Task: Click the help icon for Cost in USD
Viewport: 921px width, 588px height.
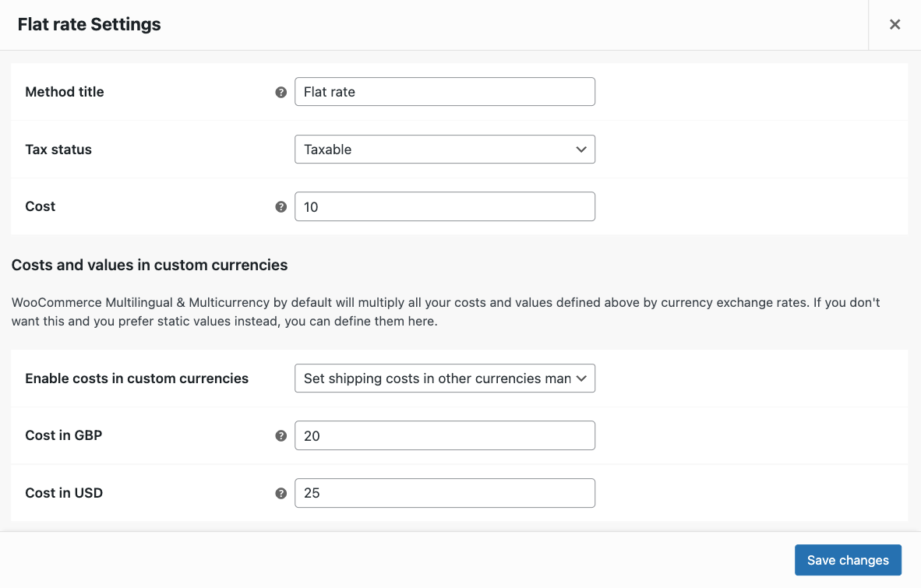Action: tap(281, 493)
